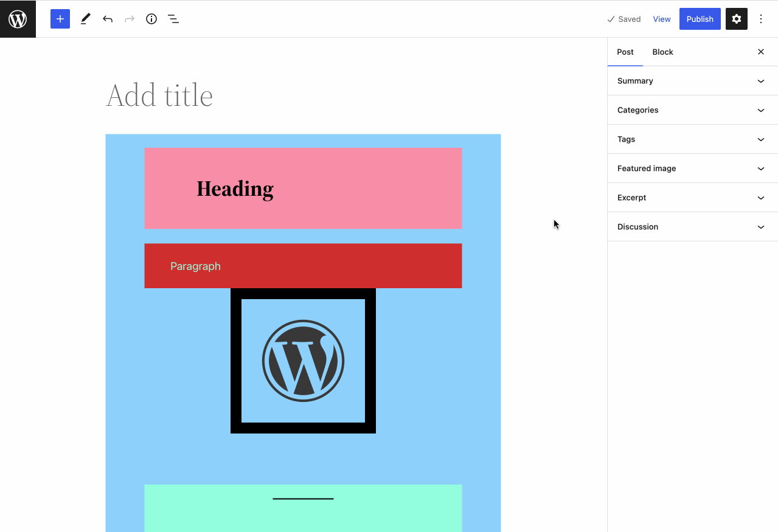
Task: Toggle the Settings gear sidebar
Action: click(737, 19)
